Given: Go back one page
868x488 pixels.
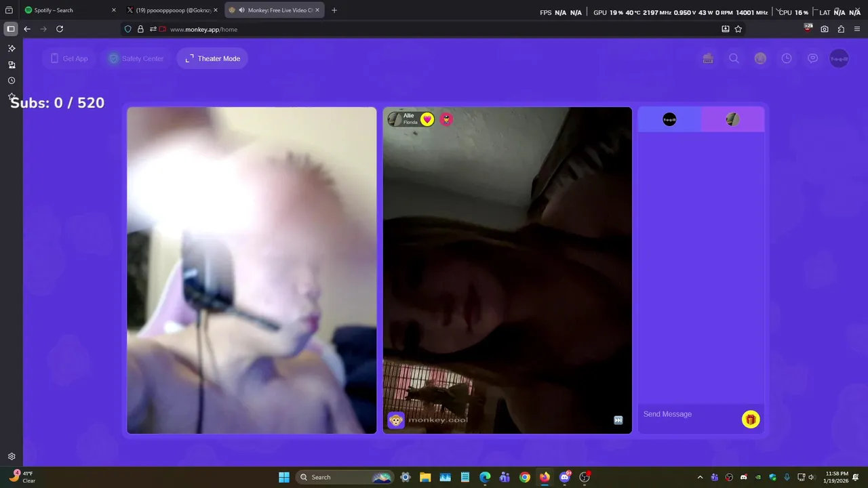Looking at the screenshot, I should pos(27,29).
